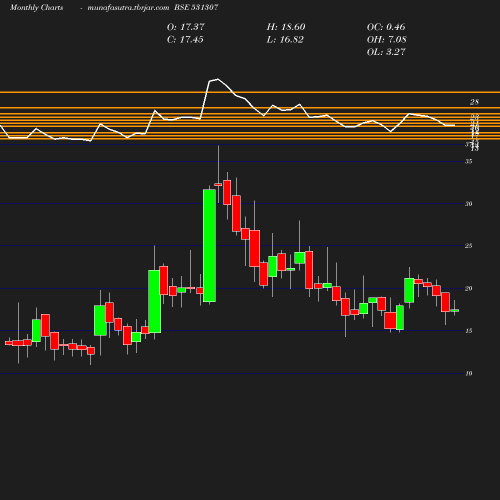Click the OH: 7.08 reading
Image resolution: width=500 pixels, height=500 pixels.
point(387,40)
